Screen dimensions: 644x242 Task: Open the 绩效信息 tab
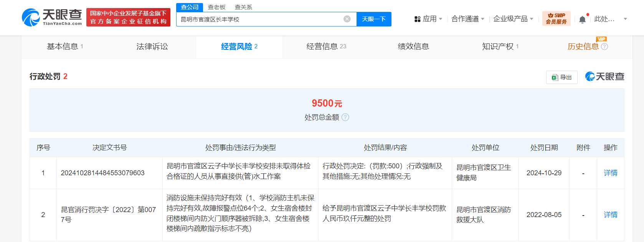pyautogui.click(x=413, y=47)
